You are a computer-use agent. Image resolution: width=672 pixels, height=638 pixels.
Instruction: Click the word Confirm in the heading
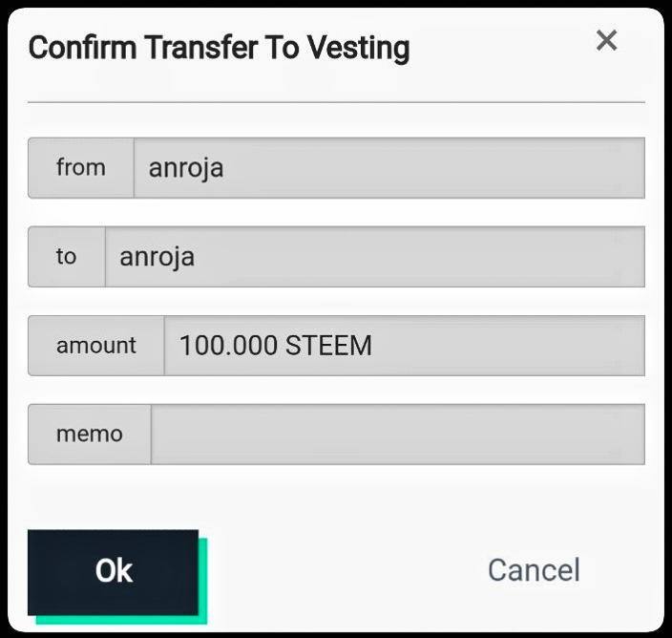(83, 48)
